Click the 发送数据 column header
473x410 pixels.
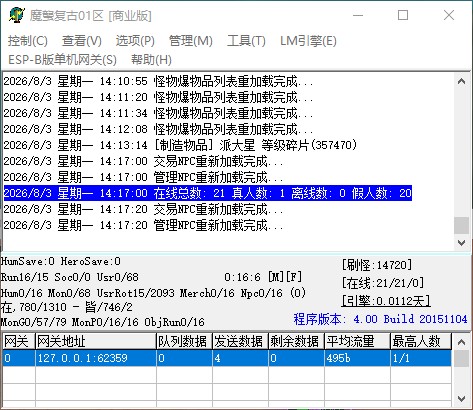(240, 341)
